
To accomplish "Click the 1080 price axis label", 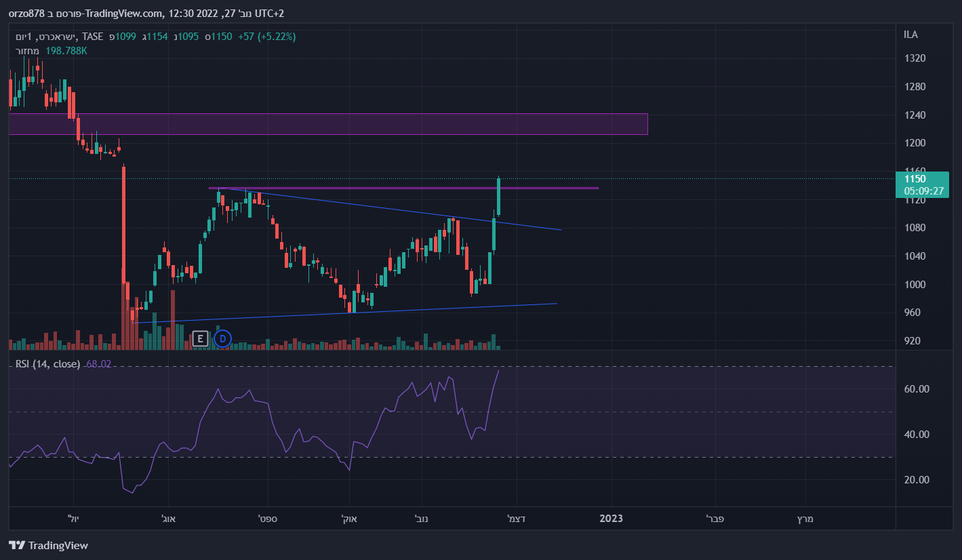I will [915, 228].
